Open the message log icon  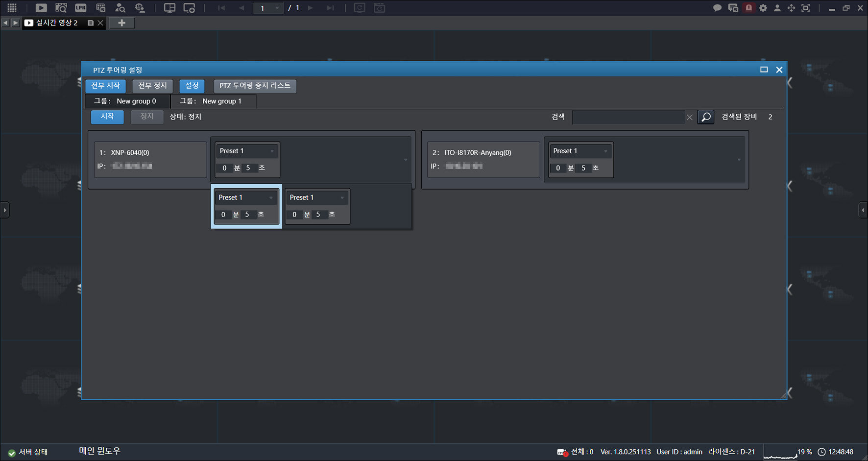point(733,8)
